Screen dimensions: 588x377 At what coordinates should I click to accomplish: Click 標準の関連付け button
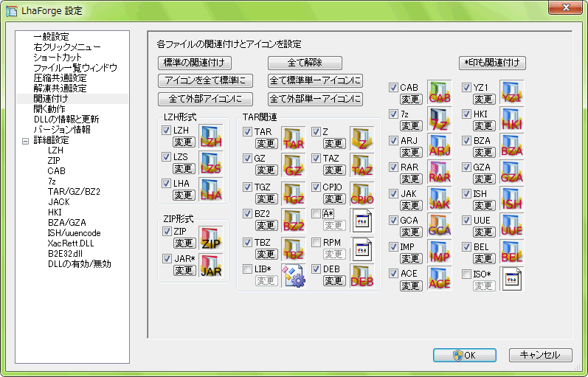coord(195,63)
